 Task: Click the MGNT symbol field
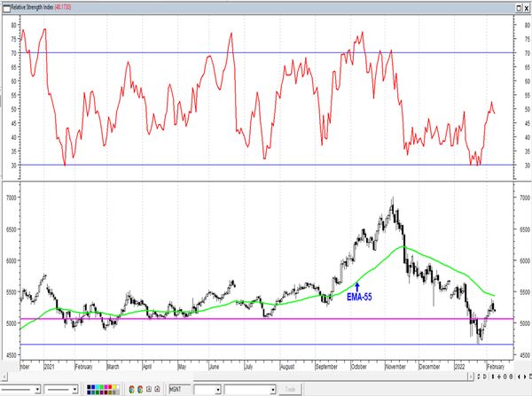[x=179, y=389]
